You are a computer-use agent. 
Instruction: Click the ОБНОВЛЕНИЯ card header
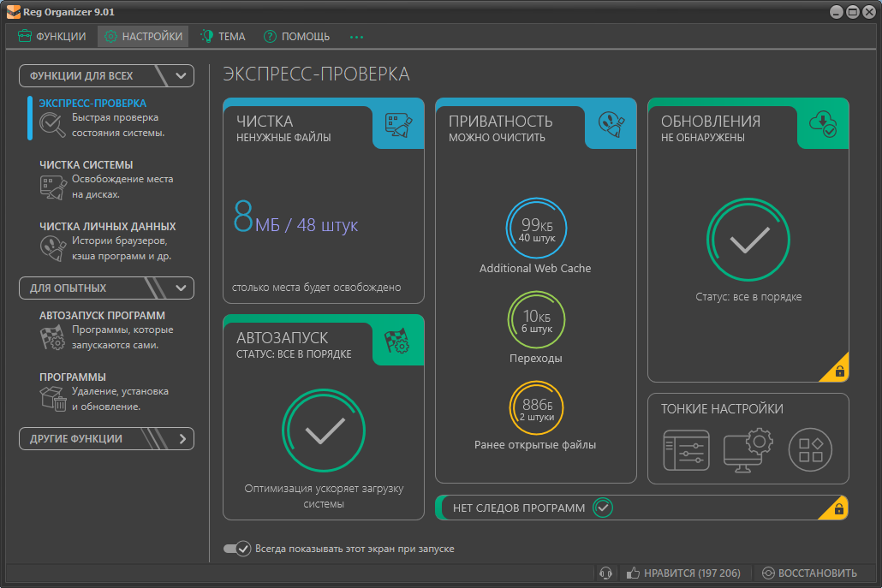point(748,123)
